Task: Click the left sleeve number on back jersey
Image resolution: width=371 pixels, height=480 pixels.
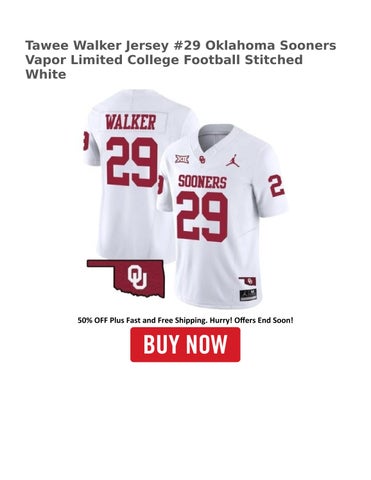Action: [x=86, y=141]
